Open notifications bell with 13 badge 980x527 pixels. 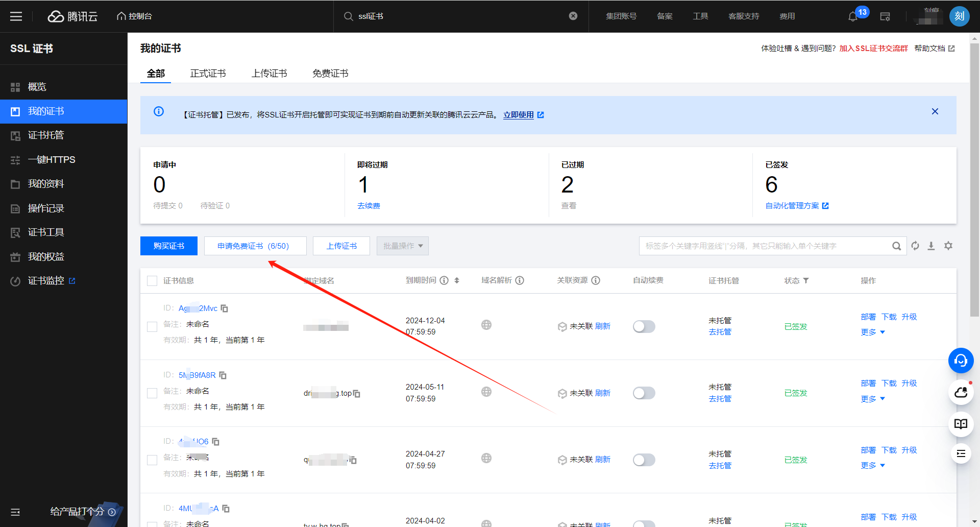click(853, 16)
